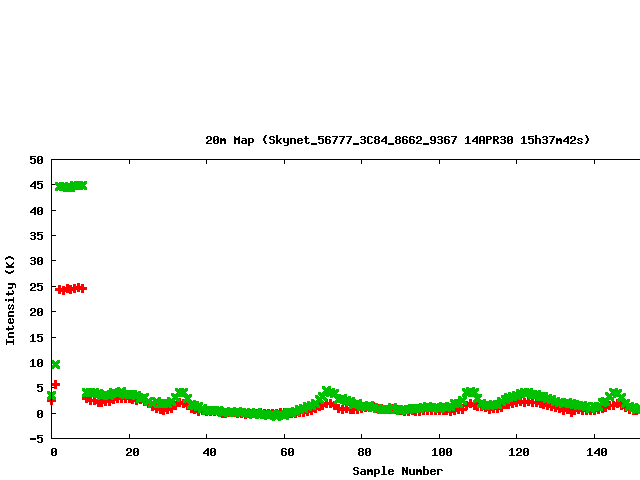
Task: Click the x-axis tick label '120'
Action: (519, 452)
